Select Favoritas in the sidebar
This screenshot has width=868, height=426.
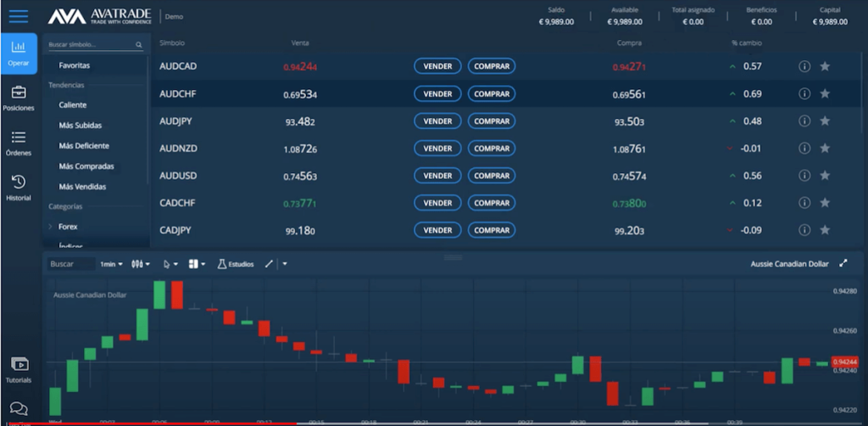click(x=75, y=65)
